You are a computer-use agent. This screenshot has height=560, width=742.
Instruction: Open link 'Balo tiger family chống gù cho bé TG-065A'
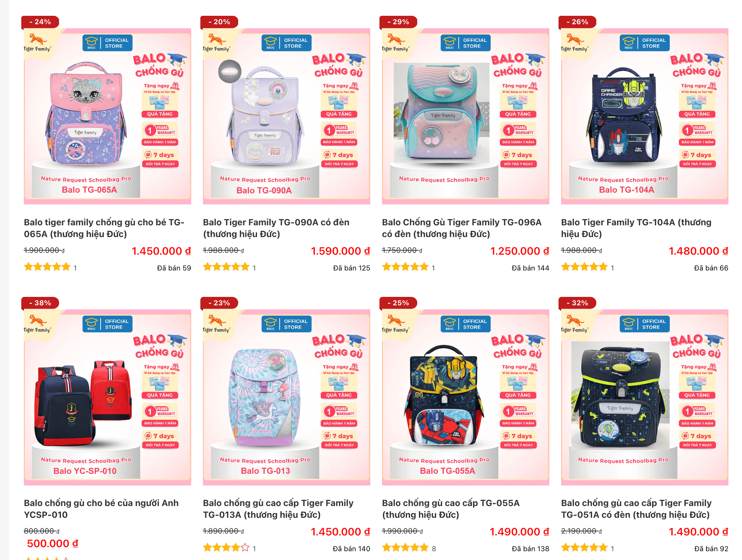pos(104,228)
